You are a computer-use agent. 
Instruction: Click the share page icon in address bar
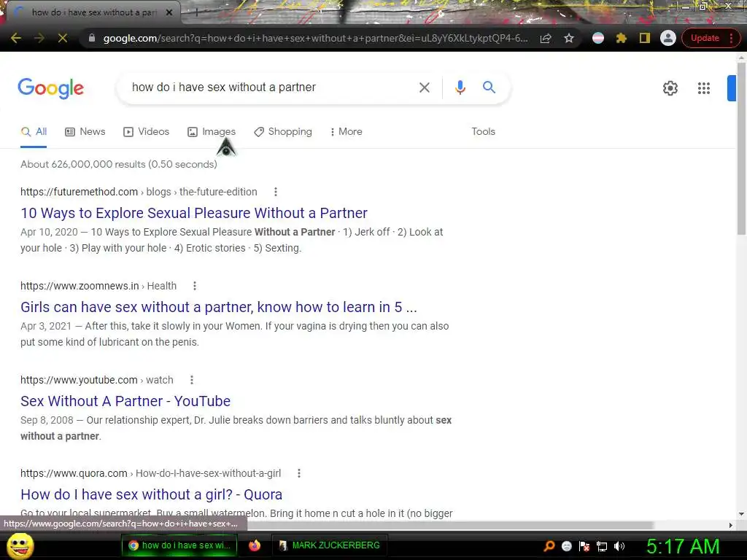point(546,38)
